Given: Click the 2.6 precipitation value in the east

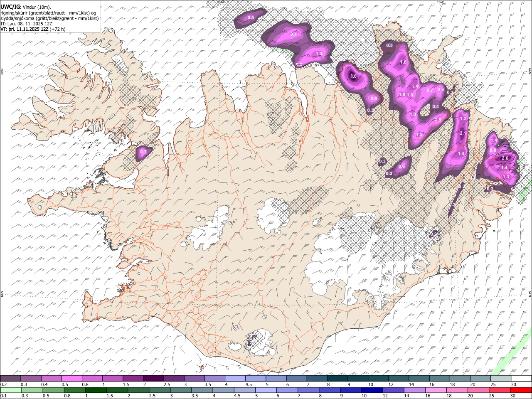Looking at the screenshot, I should [x=505, y=158].
